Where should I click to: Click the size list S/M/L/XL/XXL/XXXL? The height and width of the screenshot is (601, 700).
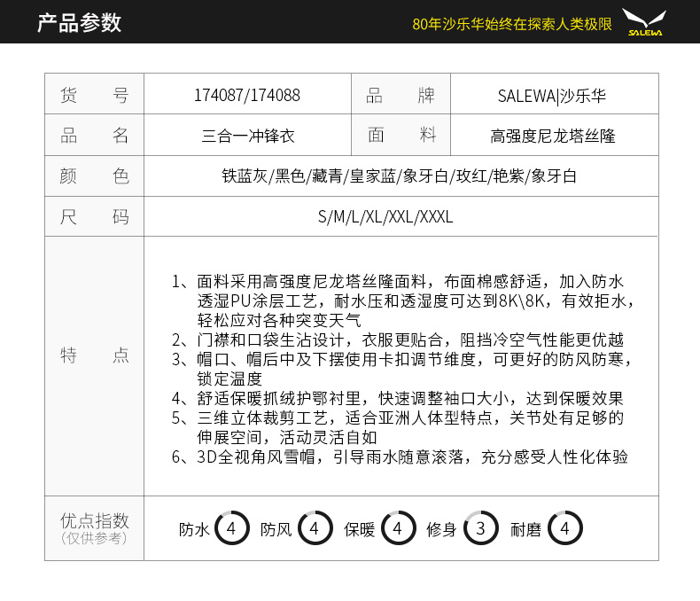point(385,216)
